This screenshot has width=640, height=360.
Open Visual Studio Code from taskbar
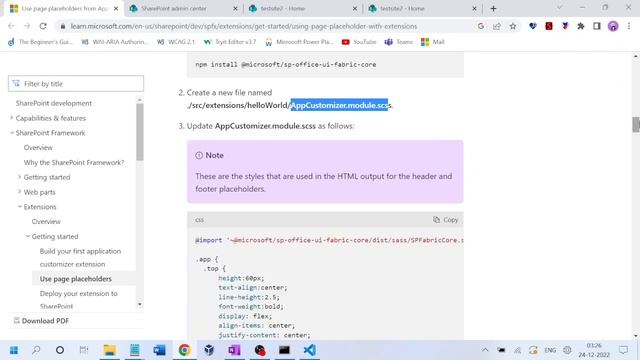[309, 350]
